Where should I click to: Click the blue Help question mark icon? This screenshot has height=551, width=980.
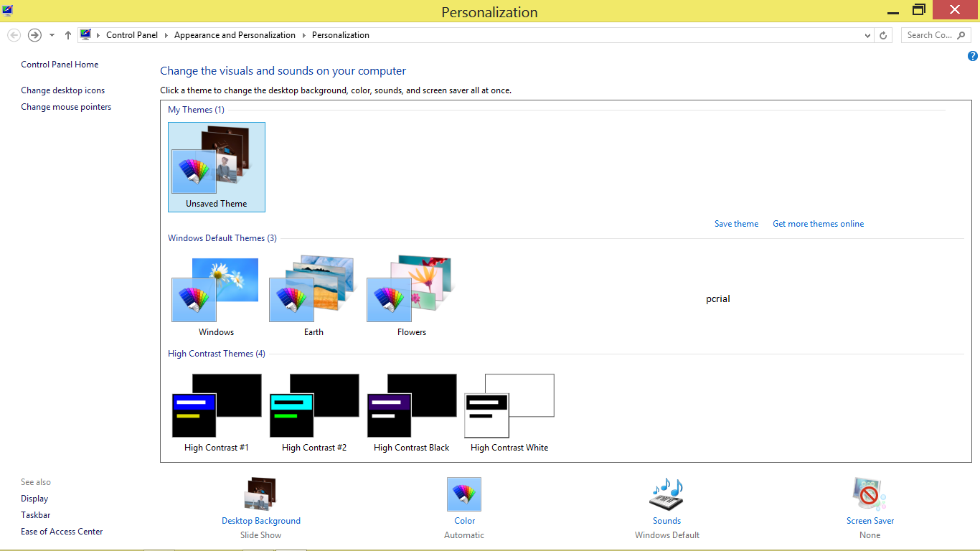(x=973, y=55)
